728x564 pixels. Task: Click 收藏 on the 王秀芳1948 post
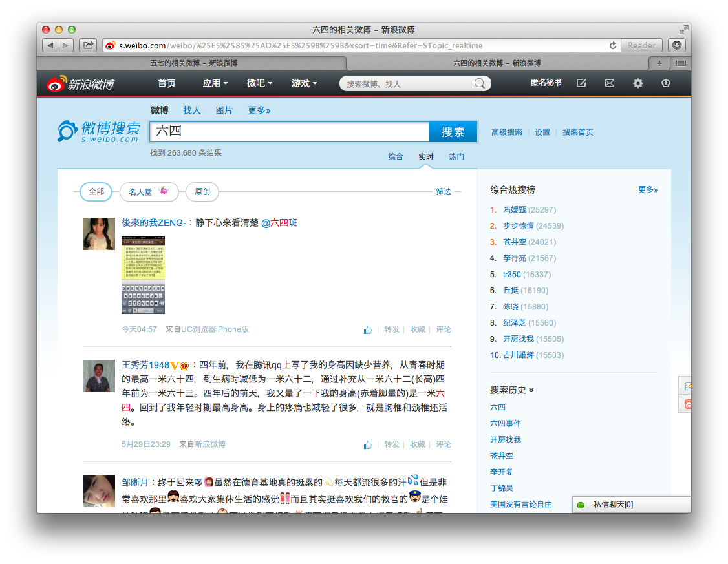[418, 444]
